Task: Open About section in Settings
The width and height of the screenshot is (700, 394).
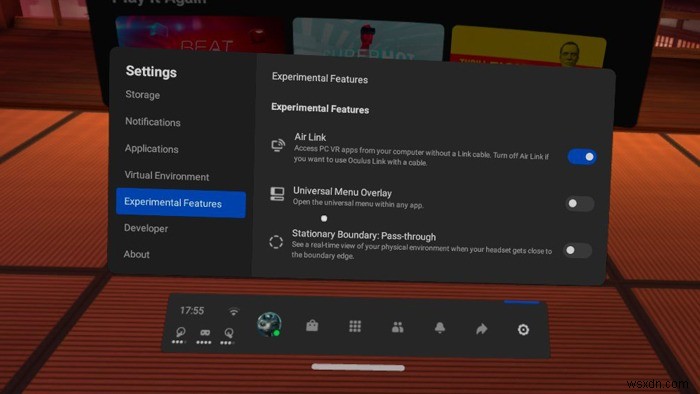Action: coord(136,254)
